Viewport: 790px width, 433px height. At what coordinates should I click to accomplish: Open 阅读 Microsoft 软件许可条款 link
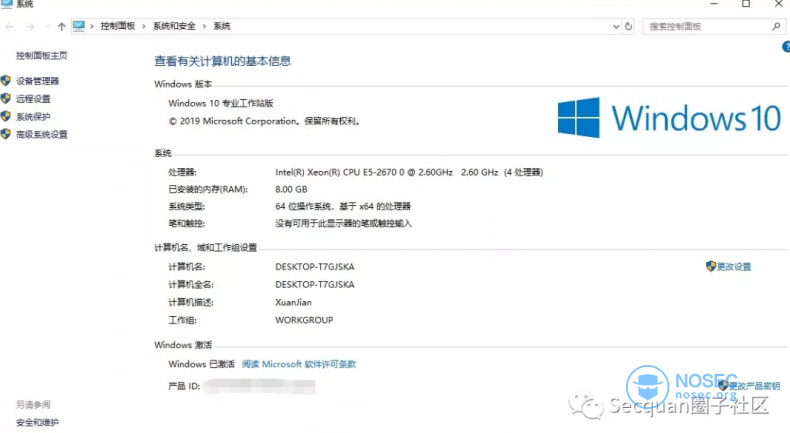tap(299, 364)
